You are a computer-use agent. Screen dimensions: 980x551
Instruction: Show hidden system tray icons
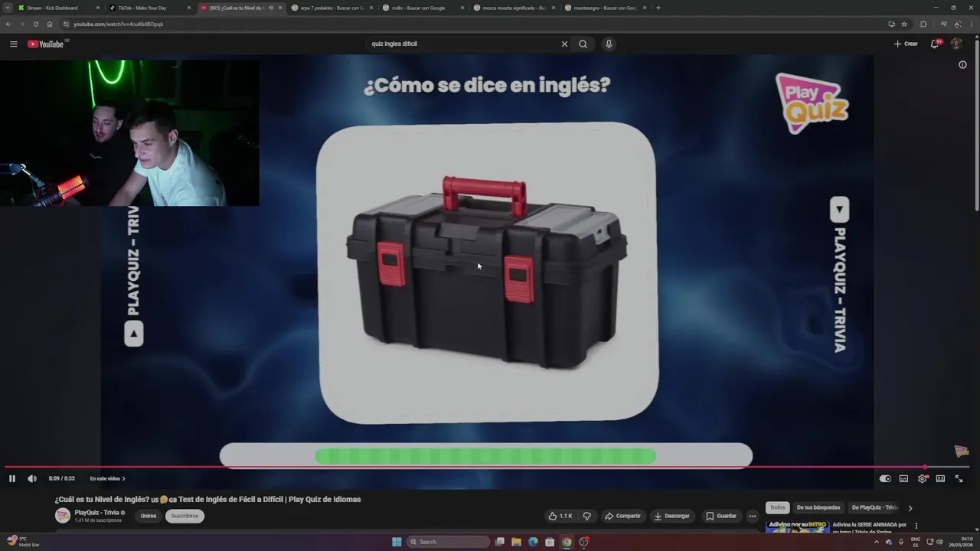click(877, 542)
